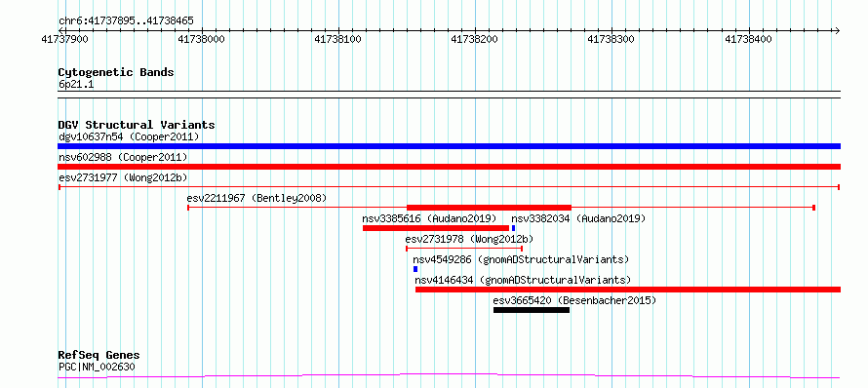This screenshot has height=388, width=868.
Task: Click the esv2211967 (Bentley2008) label
Action: (x=256, y=198)
